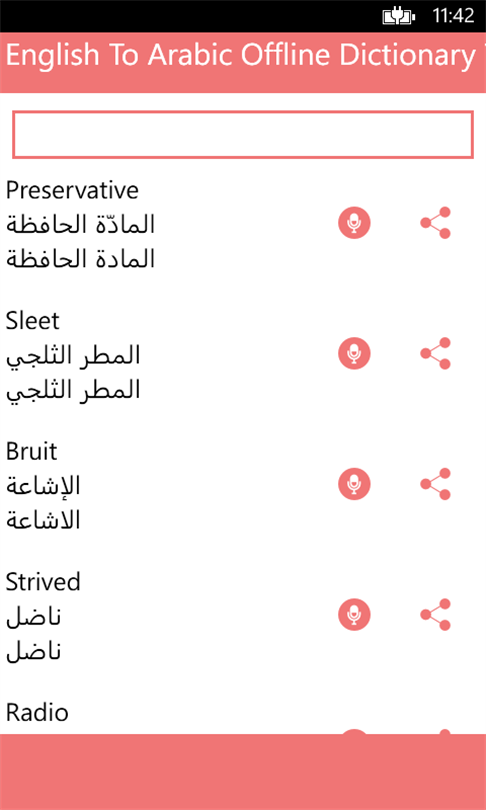Play pronunciation for Strived
Screen dimensions: 486x810
coord(354,615)
